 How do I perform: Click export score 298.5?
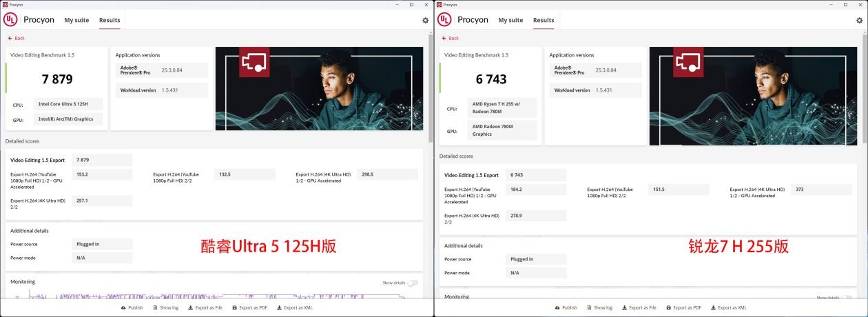click(389, 174)
